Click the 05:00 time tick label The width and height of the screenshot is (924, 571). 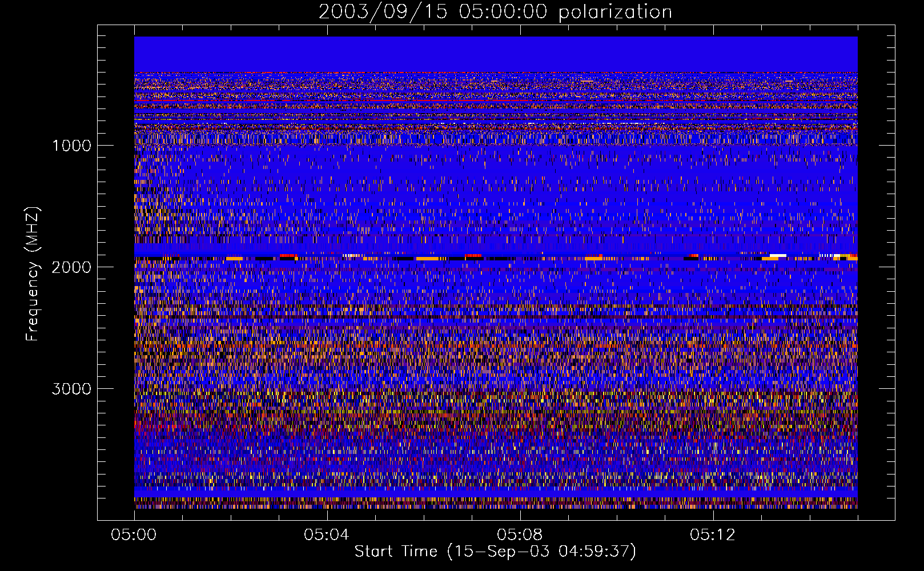tap(134, 535)
